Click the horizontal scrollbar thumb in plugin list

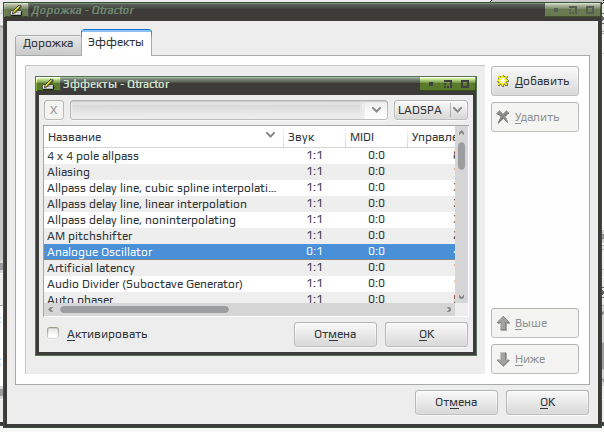(144, 309)
